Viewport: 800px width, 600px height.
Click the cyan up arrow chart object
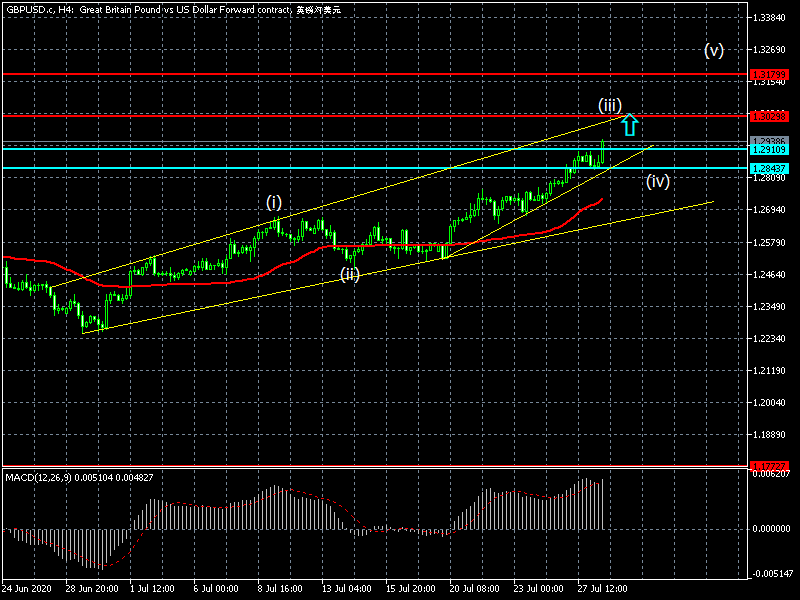(630, 124)
